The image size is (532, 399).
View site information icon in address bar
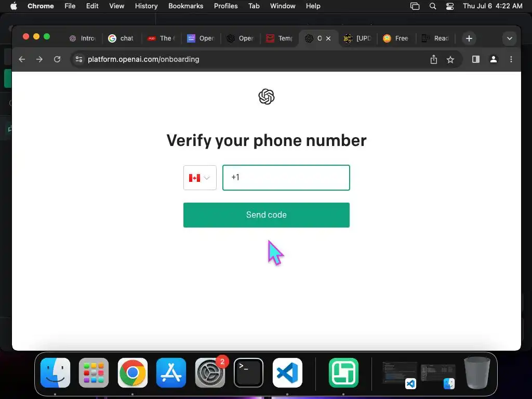coord(79,59)
